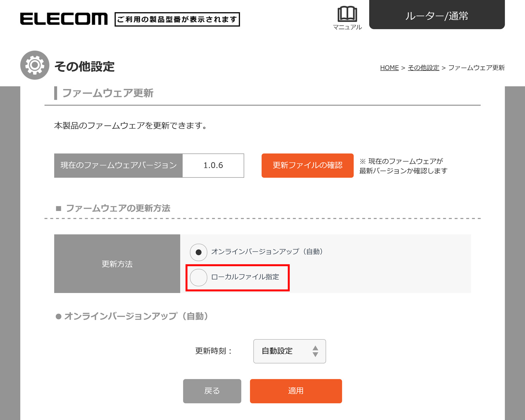Open その他設定 breadcrumb link
This screenshot has width=525, height=420.
(x=423, y=68)
